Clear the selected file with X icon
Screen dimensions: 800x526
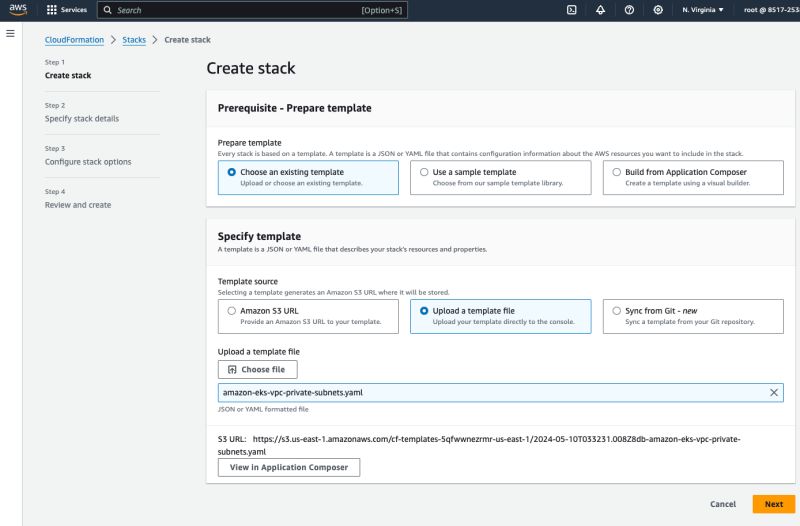(x=773, y=392)
